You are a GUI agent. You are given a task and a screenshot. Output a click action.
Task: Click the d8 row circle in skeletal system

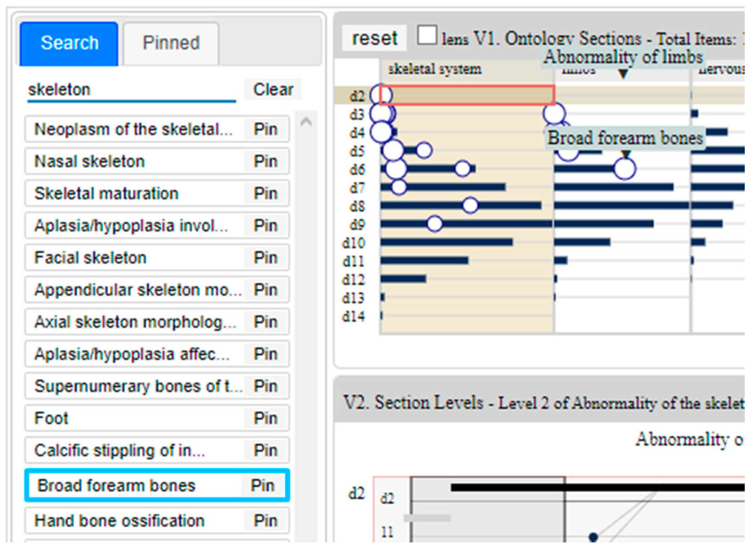pos(470,205)
